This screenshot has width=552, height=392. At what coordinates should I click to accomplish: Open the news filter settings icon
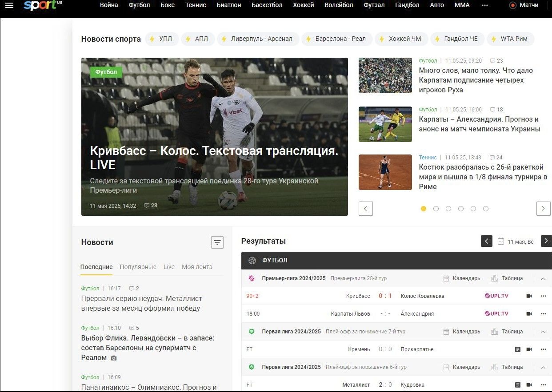pyautogui.click(x=217, y=242)
